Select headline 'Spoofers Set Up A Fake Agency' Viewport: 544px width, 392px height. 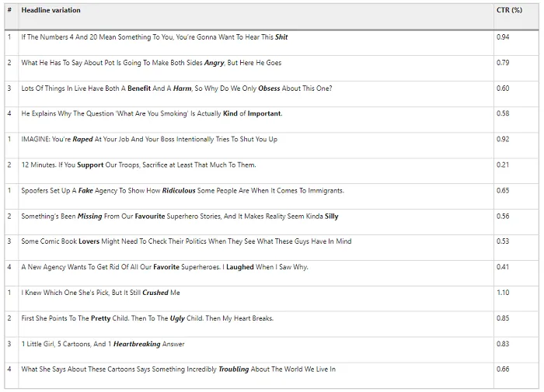pyautogui.click(x=183, y=191)
